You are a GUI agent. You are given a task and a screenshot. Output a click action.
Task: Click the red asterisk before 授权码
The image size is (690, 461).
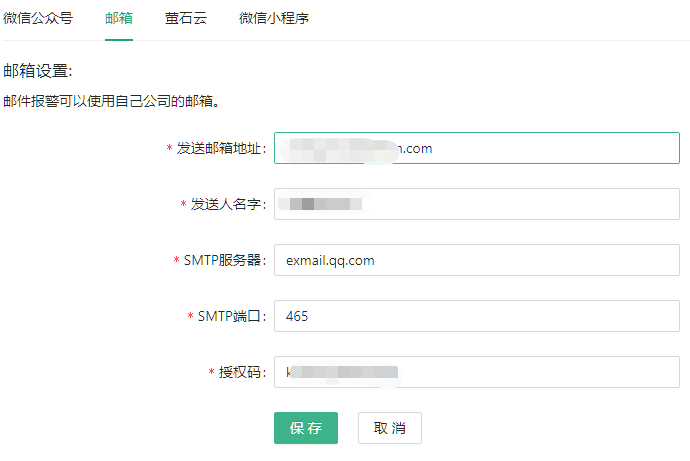pos(211,373)
